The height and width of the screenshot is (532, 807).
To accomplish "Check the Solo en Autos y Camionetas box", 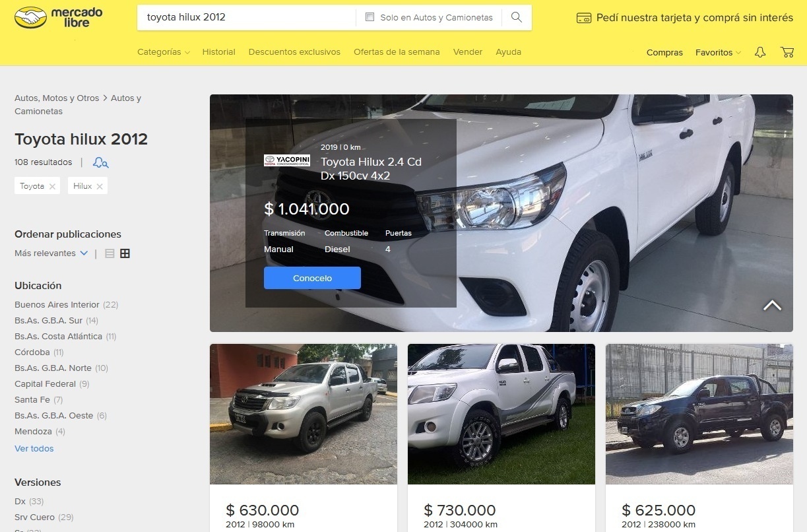I will click(x=370, y=17).
